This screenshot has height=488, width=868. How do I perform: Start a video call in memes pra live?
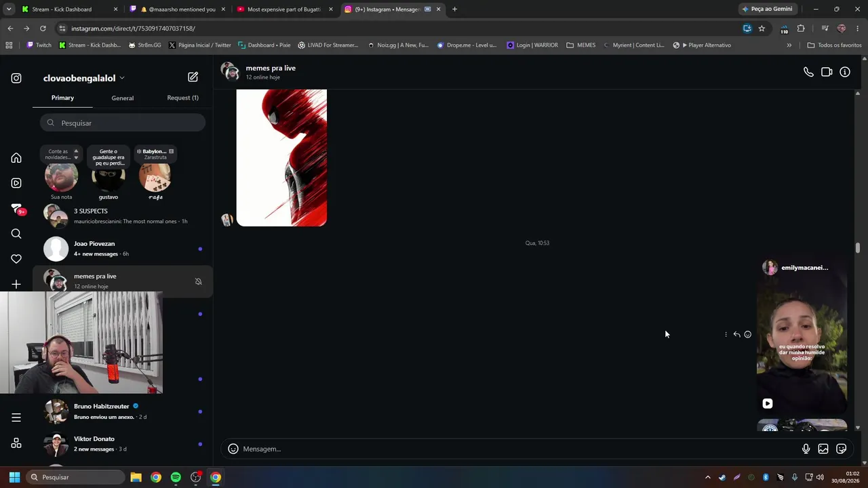(x=827, y=72)
